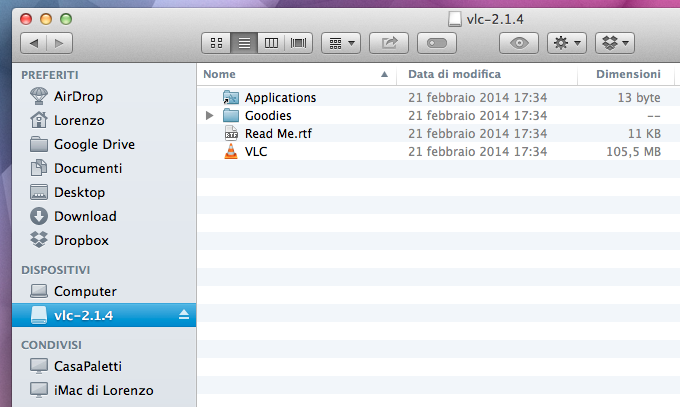The image size is (680, 407).
Task: Click the Dropbox sidebar icon
Action: tap(39, 240)
